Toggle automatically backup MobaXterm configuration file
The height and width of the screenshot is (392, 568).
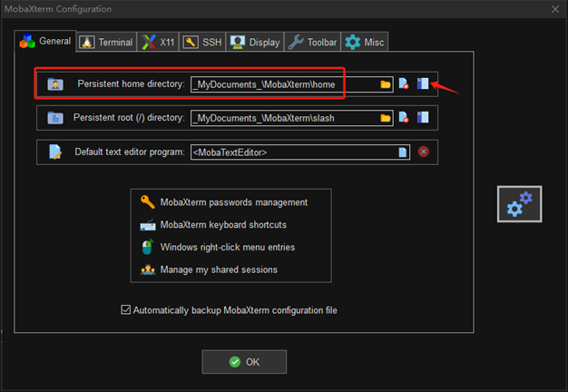(x=126, y=309)
